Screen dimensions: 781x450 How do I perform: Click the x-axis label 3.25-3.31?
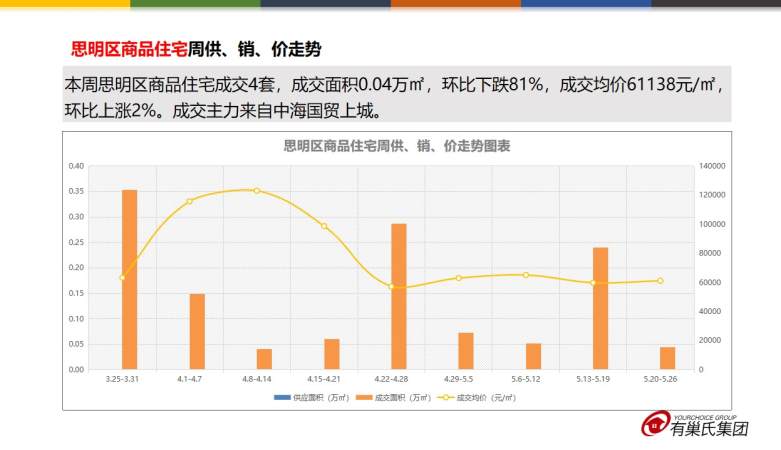[x=122, y=379]
